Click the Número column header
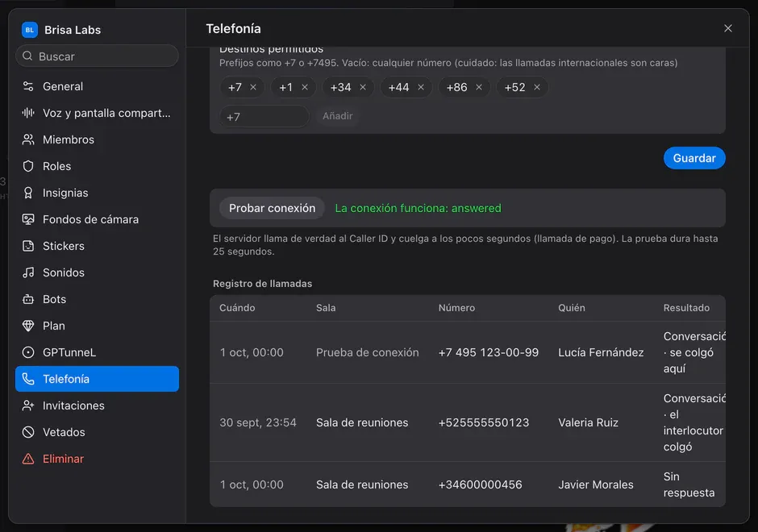Viewport: 758px width, 532px height. pyautogui.click(x=456, y=308)
